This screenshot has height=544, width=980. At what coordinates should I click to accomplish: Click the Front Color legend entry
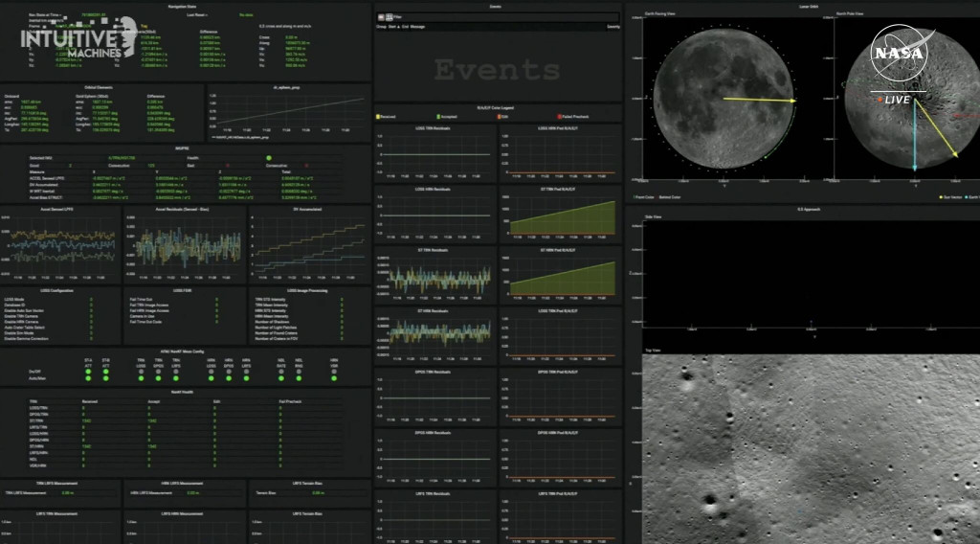point(644,197)
